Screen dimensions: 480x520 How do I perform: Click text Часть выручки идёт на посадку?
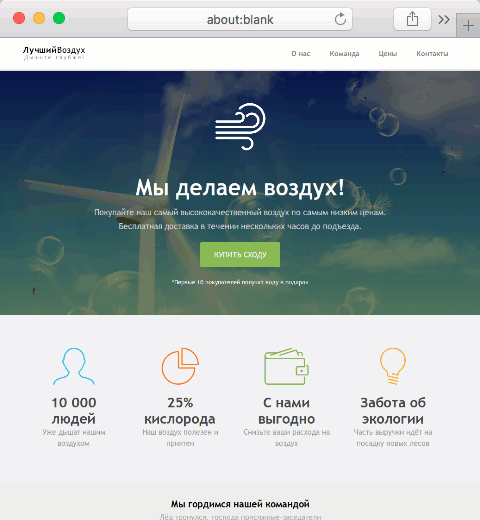[393, 438]
